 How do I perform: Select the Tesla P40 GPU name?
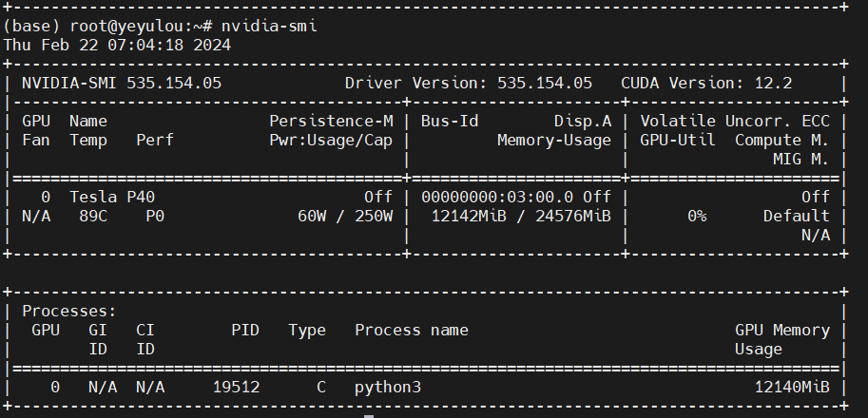pos(112,197)
